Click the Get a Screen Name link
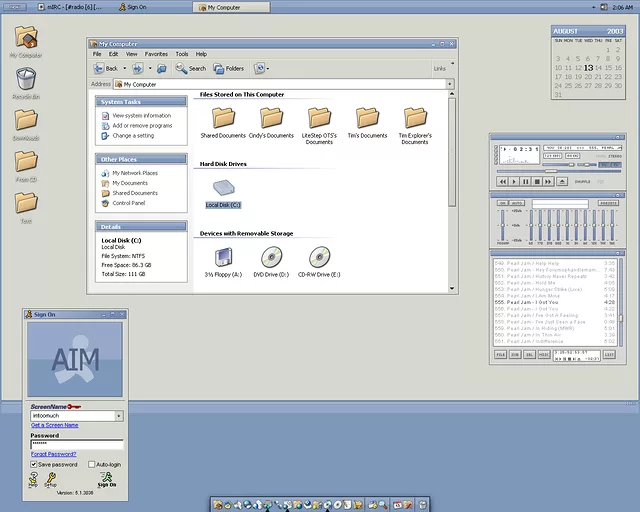The height and width of the screenshot is (512, 640). pyautogui.click(x=54, y=425)
